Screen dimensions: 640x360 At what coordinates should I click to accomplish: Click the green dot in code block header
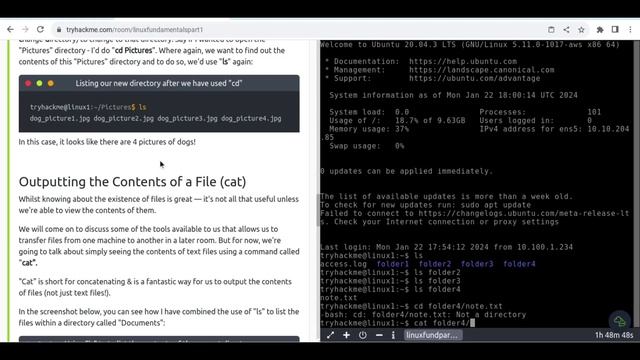coord(39,83)
